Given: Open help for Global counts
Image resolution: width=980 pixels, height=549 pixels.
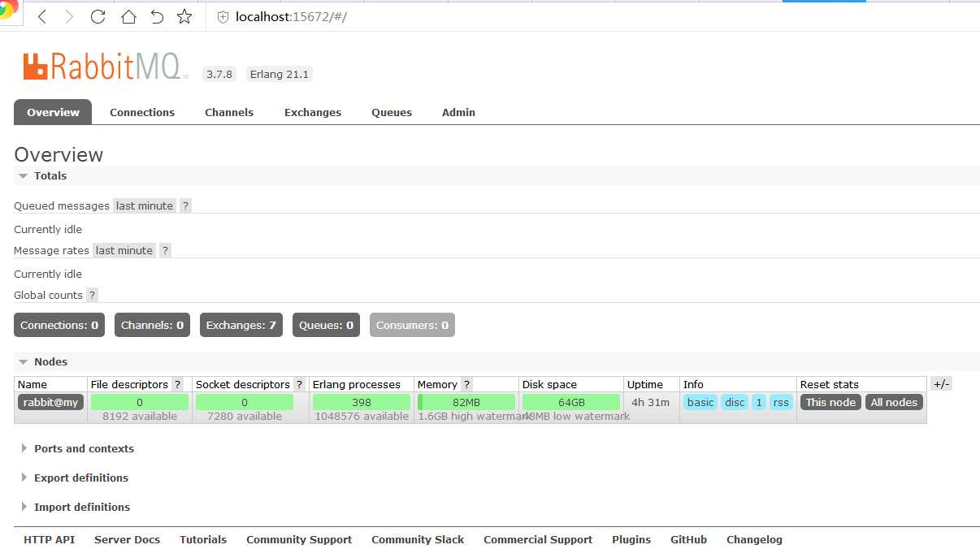Looking at the screenshot, I should [x=92, y=296].
